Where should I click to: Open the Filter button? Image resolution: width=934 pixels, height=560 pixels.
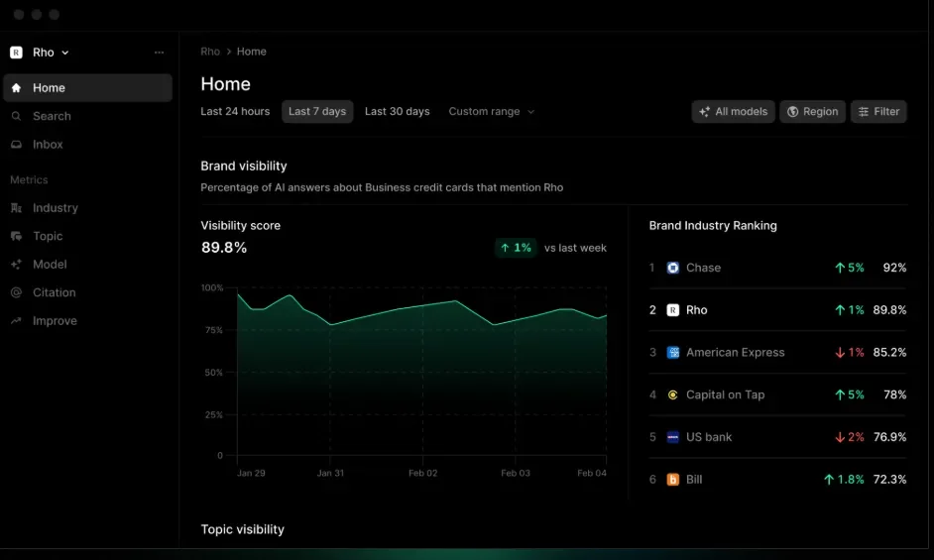(x=878, y=111)
